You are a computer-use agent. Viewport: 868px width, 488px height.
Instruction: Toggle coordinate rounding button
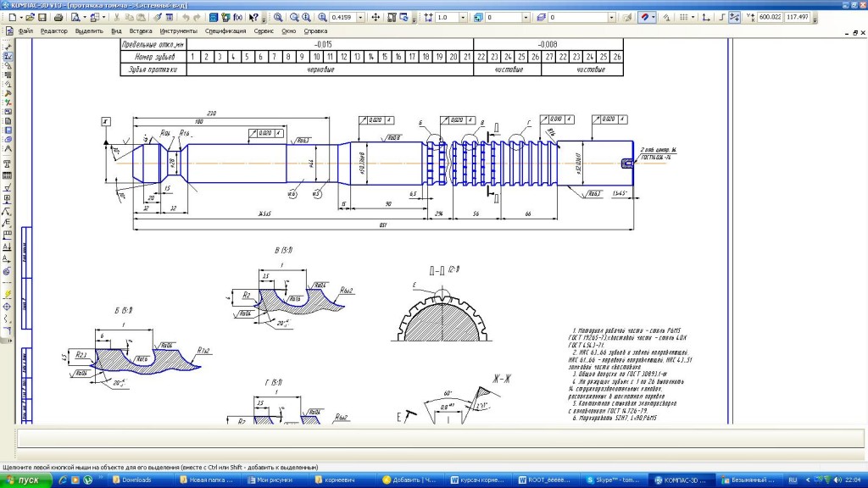734,18
